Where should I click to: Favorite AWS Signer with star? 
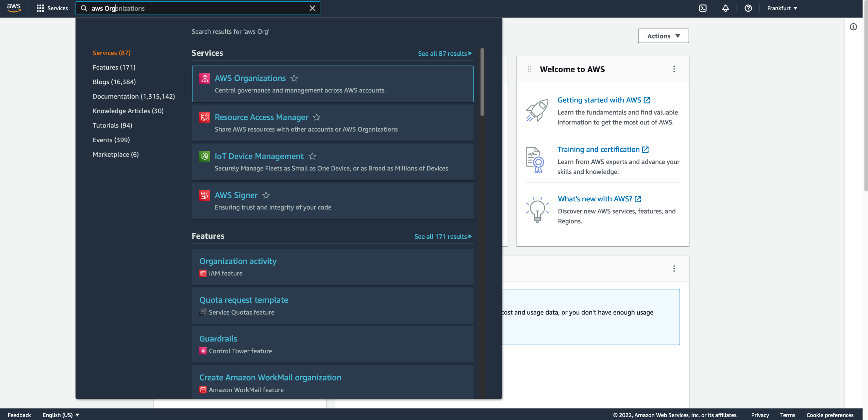(266, 195)
